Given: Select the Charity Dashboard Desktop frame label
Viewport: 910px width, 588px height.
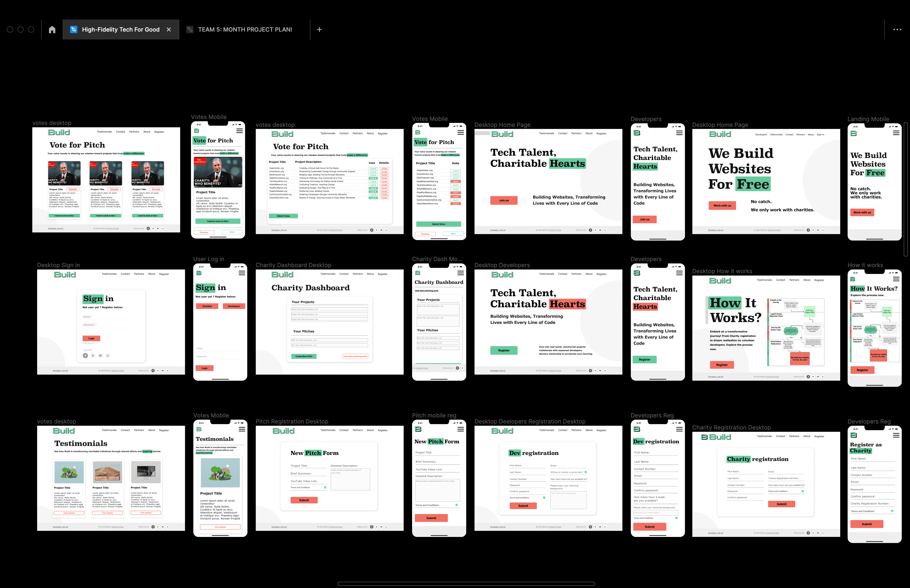Looking at the screenshot, I should (x=293, y=265).
